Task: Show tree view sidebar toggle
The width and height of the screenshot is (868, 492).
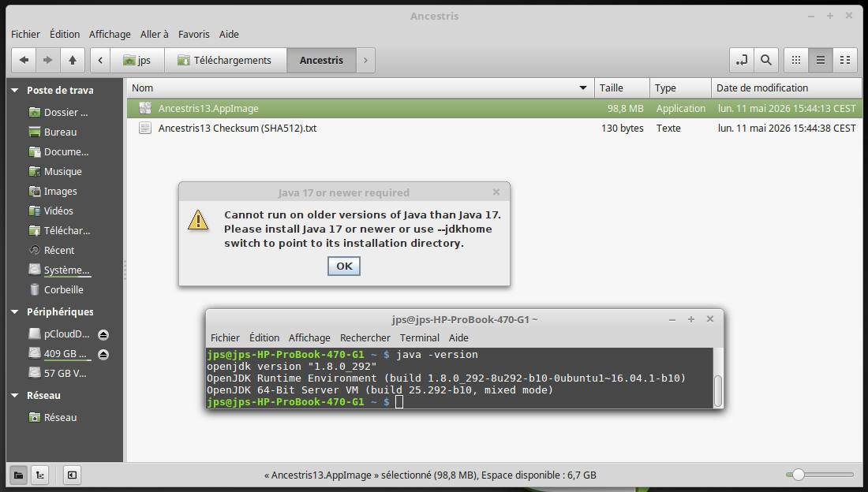Action: [x=40, y=475]
